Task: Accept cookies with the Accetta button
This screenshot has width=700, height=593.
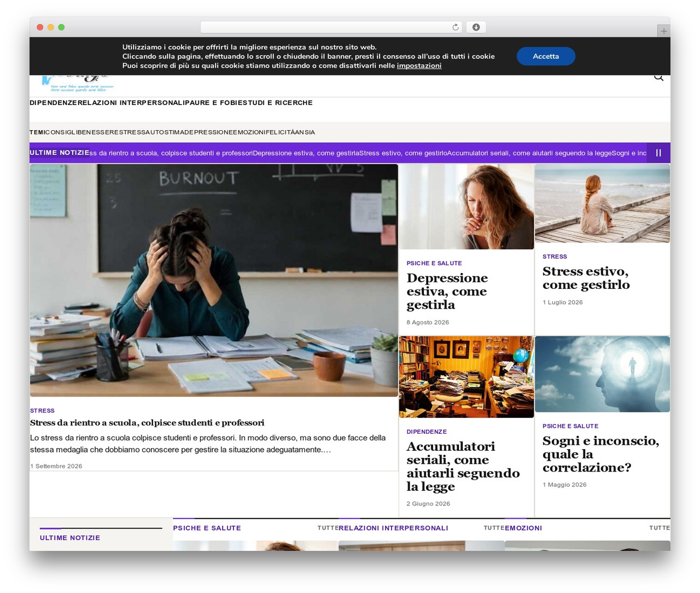Action: tap(546, 56)
